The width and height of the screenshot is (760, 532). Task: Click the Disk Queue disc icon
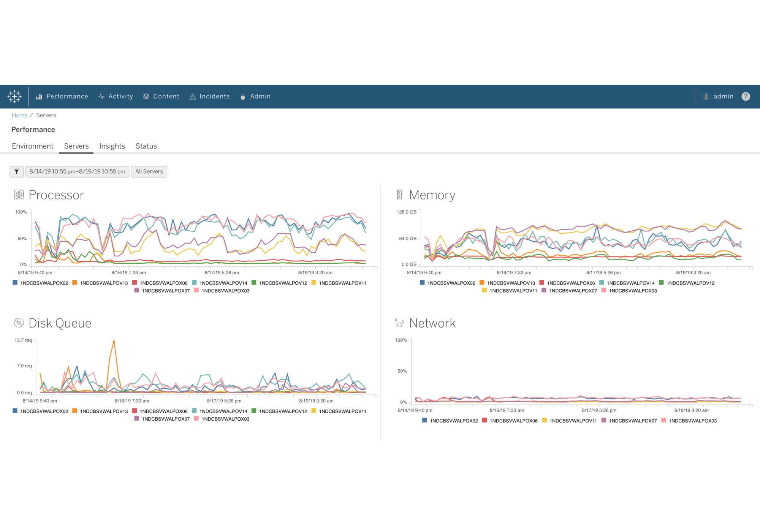(x=19, y=323)
